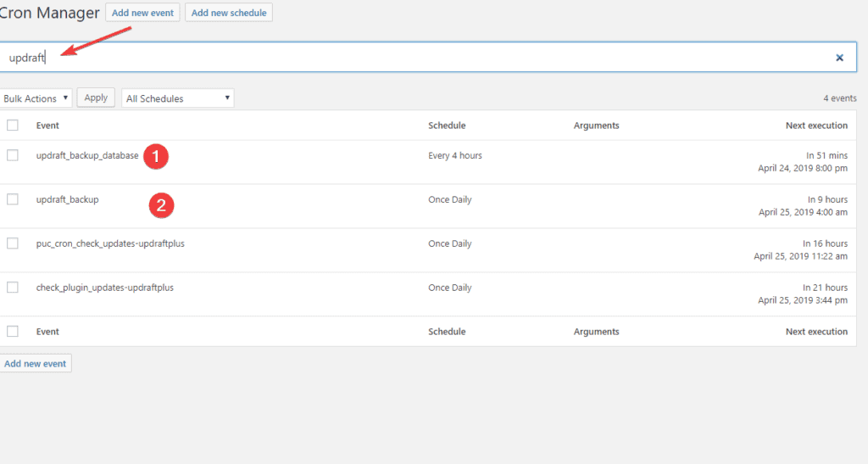The height and width of the screenshot is (464, 868).
Task: Open the updraft_backup_database event
Action: pyautogui.click(x=86, y=156)
